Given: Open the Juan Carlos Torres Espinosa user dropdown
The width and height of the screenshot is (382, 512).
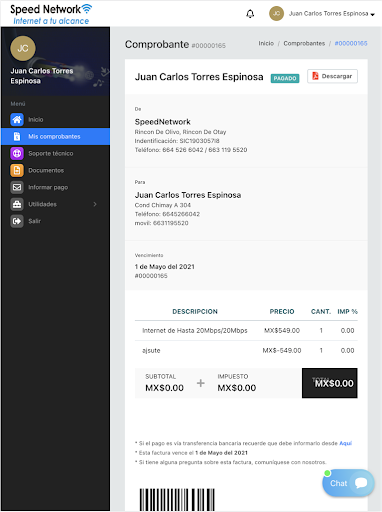Looking at the screenshot, I should pos(332,14).
